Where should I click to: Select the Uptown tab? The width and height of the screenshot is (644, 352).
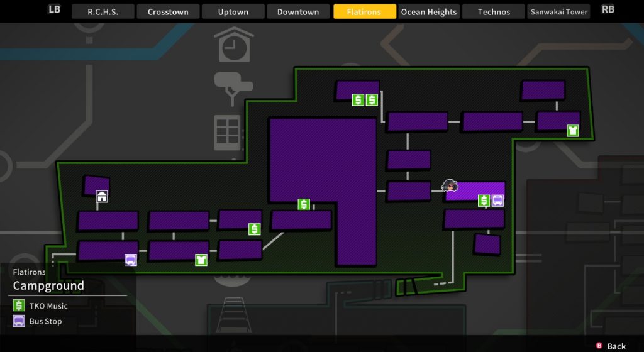click(x=233, y=12)
